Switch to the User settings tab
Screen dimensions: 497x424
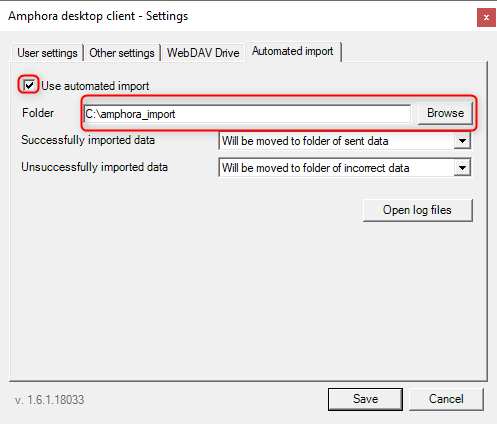tap(47, 53)
